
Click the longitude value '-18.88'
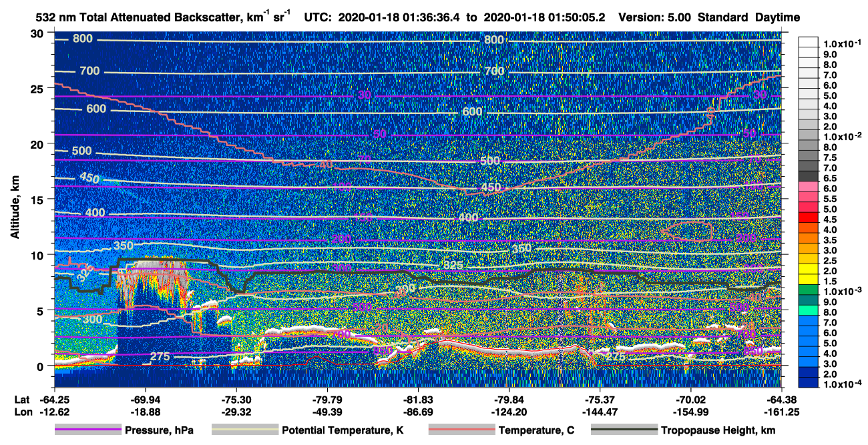(x=145, y=412)
